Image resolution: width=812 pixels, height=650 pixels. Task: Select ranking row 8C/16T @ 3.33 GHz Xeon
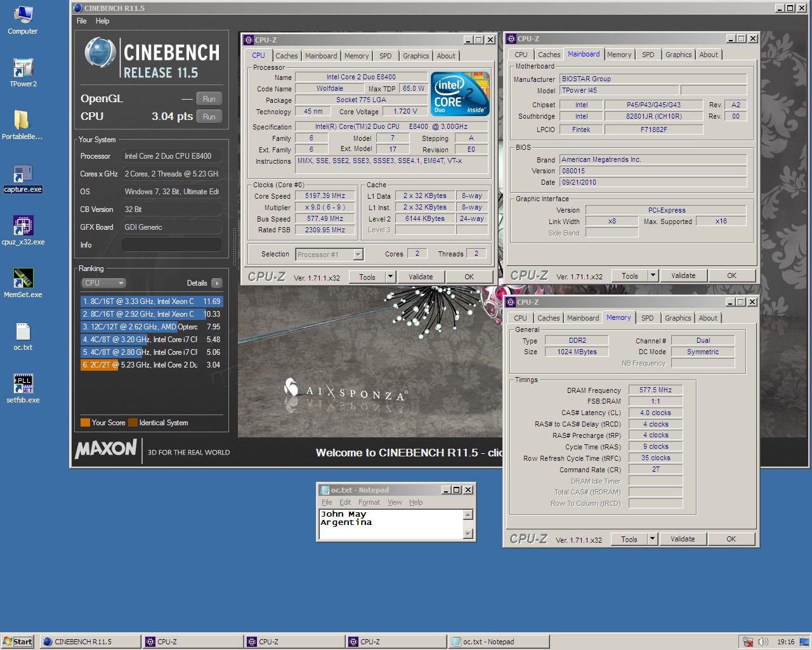click(151, 302)
